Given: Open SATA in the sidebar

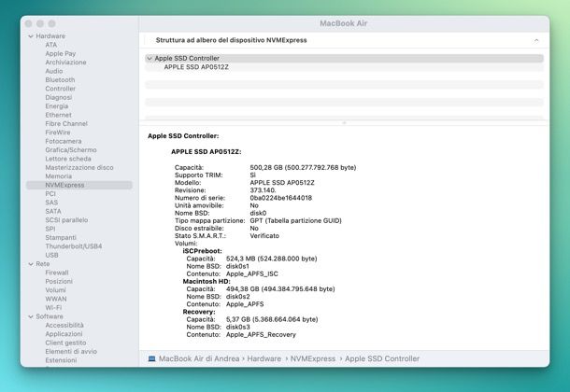Looking at the screenshot, I should coord(53,211).
